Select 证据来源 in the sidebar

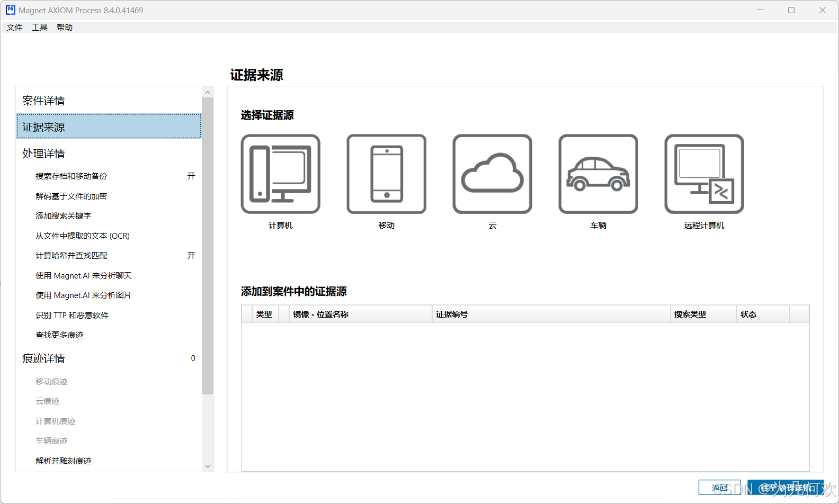click(109, 127)
